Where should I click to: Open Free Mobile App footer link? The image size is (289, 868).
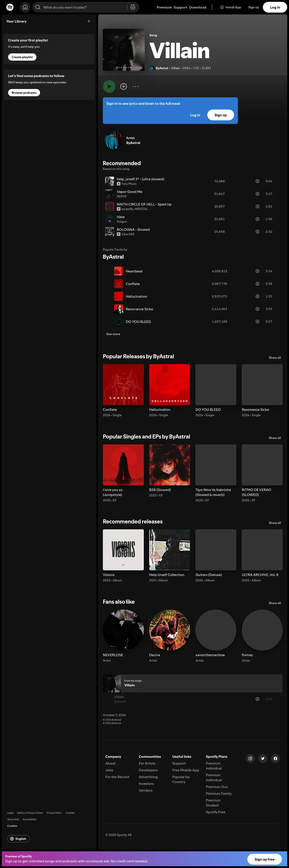[186, 770]
